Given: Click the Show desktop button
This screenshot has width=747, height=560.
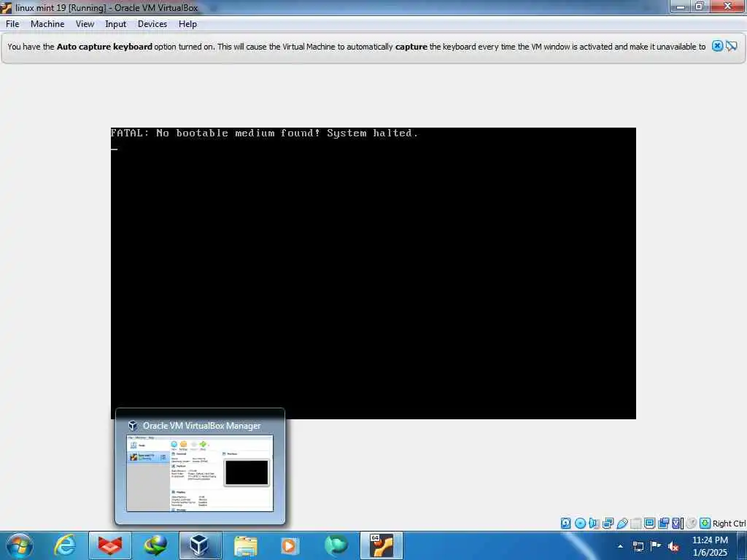Looking at the screenshot, I should pyautogui.click(x=742, y=545).
